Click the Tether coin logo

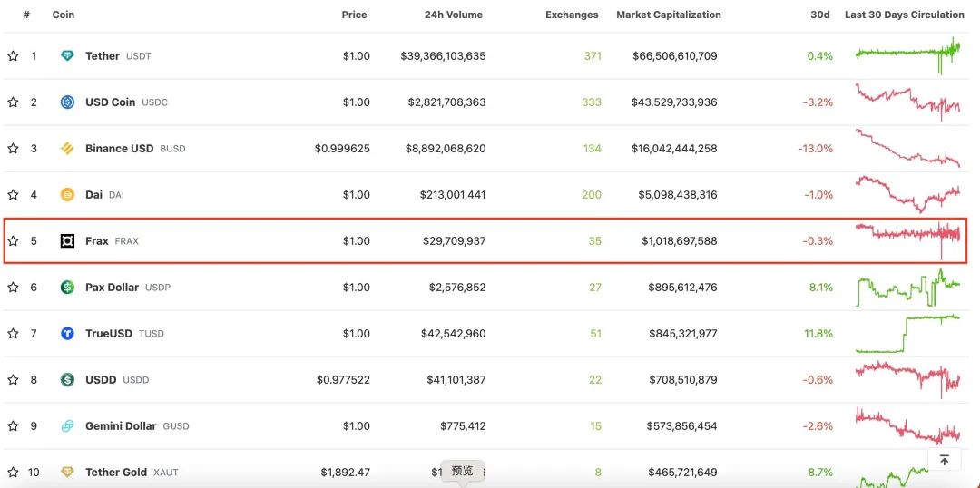[x=67, y=56]
